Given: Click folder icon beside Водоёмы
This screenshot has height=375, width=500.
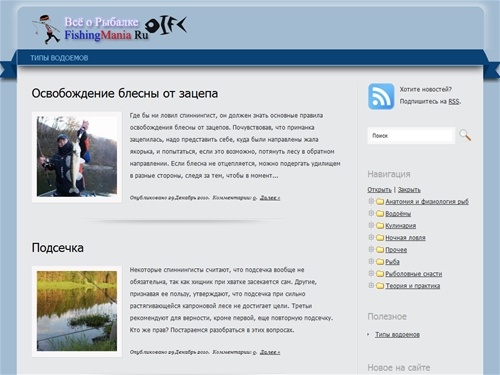Looking at the screenshot, I should [380, 214].
